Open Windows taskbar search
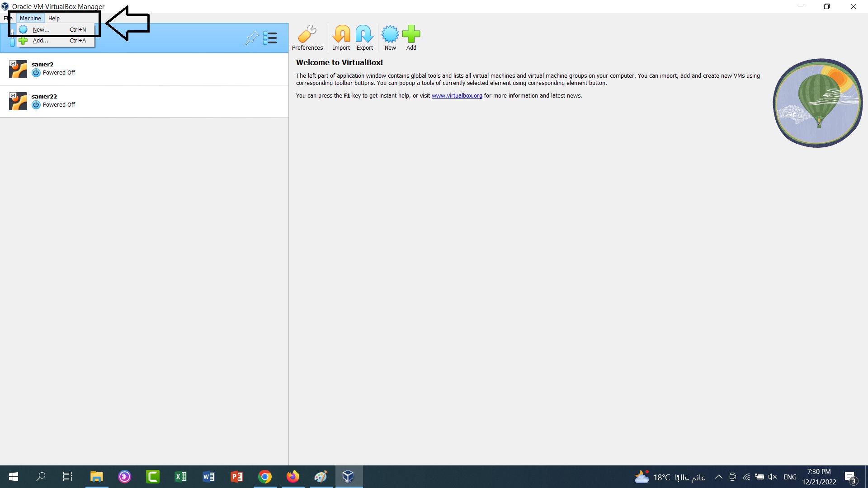 (41, 477)
